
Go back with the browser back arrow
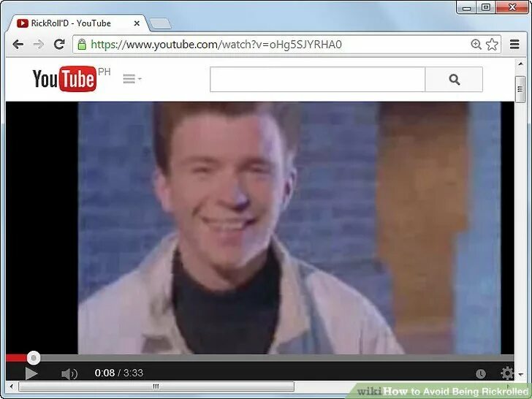[18, 45]
